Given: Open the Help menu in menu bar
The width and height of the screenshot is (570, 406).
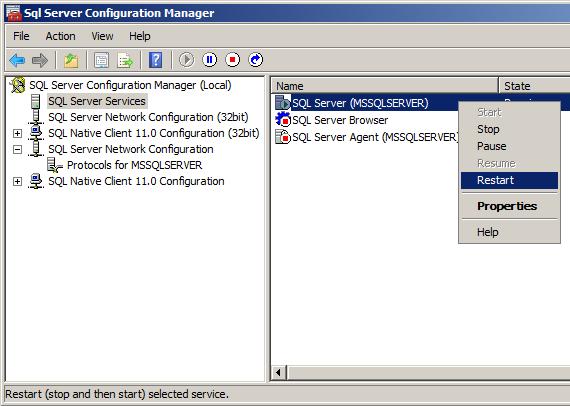Looking at the screenshot, I should point(140,36).
